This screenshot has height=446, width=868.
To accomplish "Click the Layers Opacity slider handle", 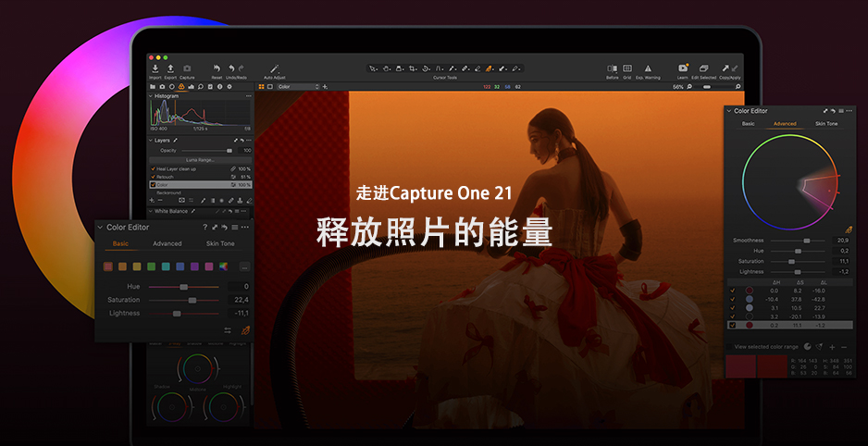I will 229,151.
